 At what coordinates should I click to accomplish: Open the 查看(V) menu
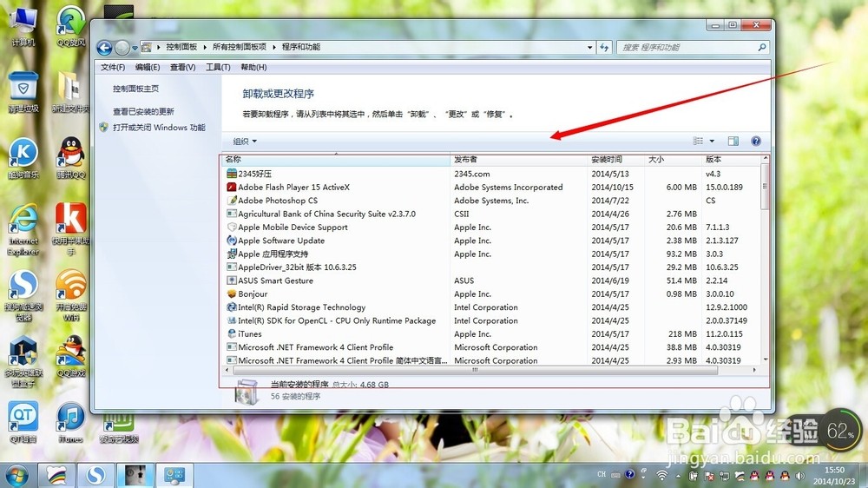pos(182,67)
